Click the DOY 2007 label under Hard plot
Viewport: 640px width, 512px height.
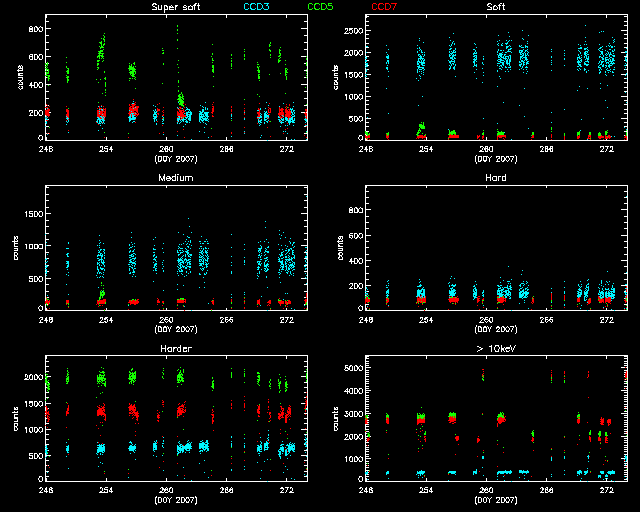tap(495, 329)
